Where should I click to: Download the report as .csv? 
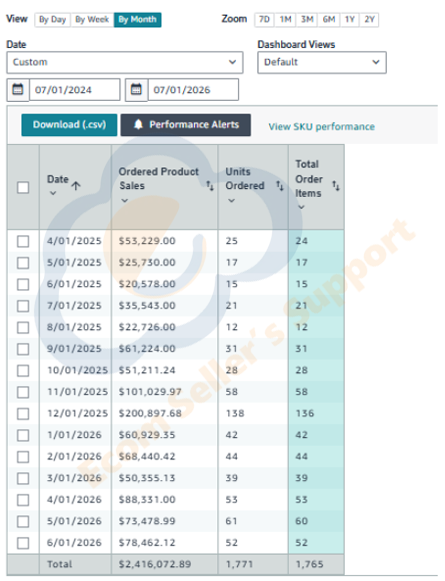point(69,125)
